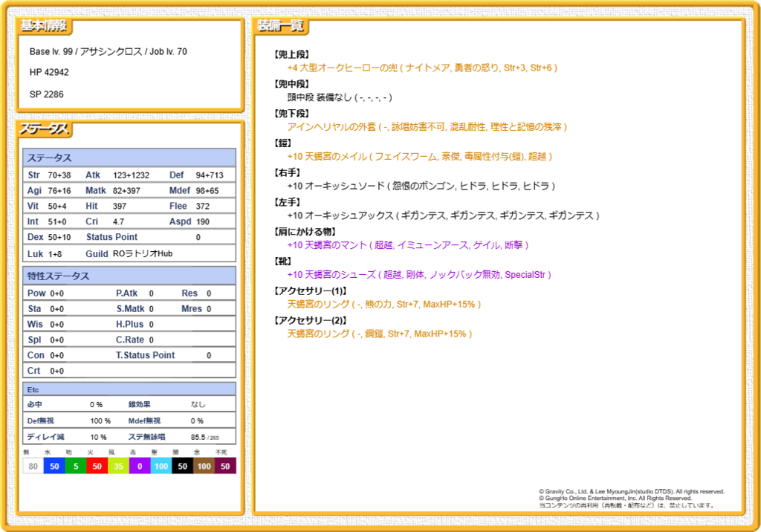Click the 頭中段 装備なし entry

tap(340, 97)
